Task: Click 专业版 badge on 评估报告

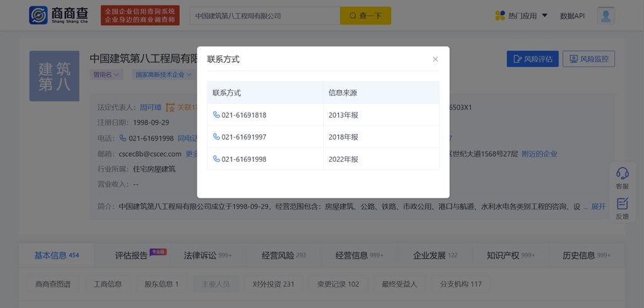Action: (158, 252)
